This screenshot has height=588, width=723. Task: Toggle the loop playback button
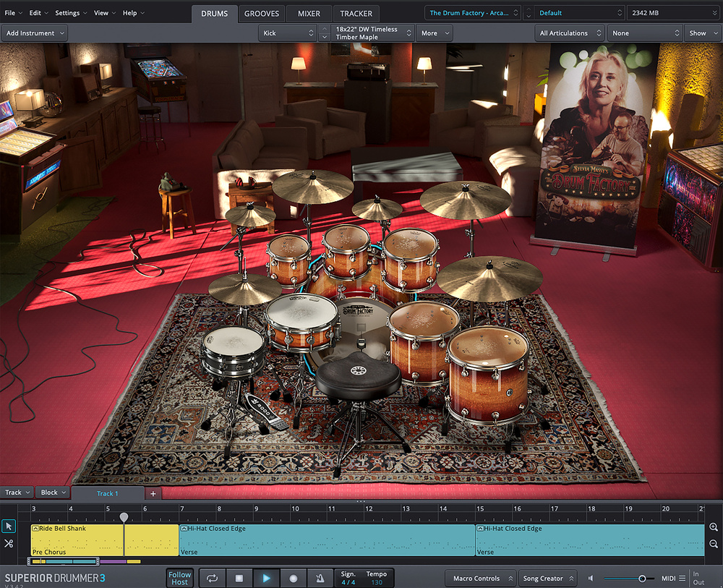(213, 578)
